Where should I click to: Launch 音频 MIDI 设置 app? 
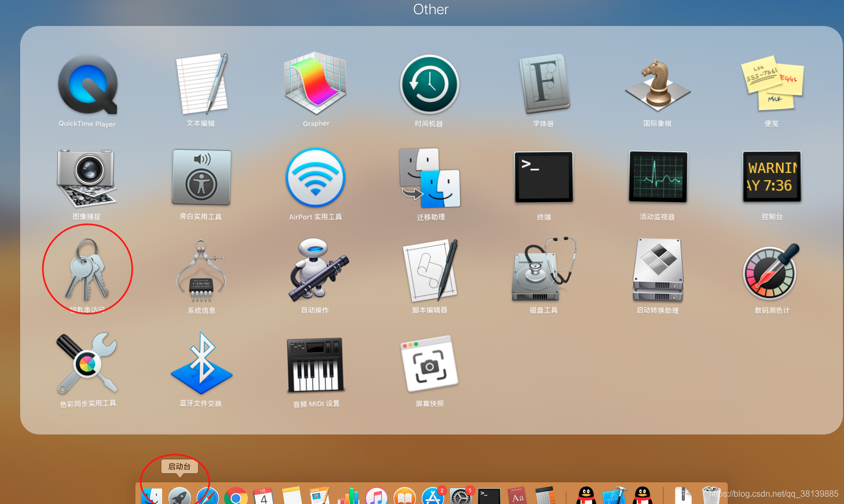(315, 364)
